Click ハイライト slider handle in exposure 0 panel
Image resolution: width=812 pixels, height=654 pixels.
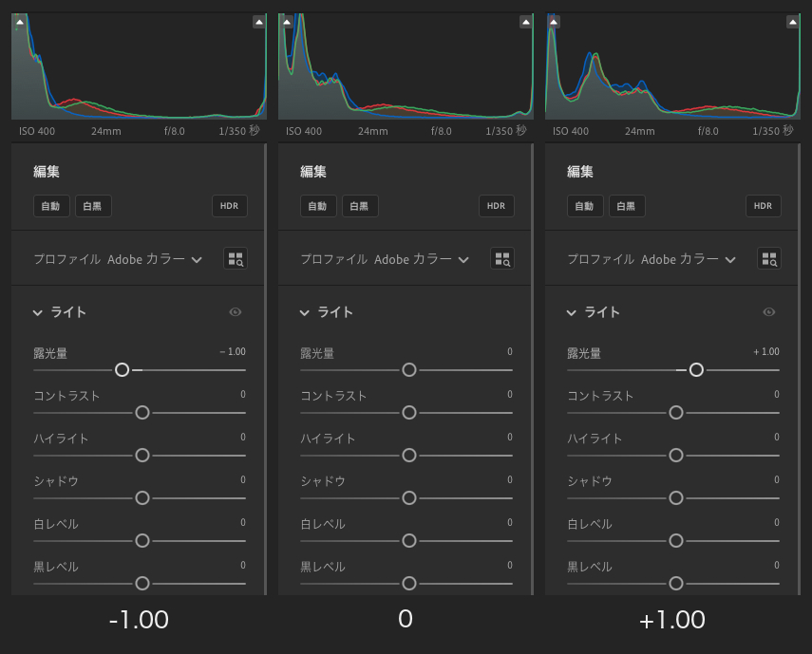point(409,456)
